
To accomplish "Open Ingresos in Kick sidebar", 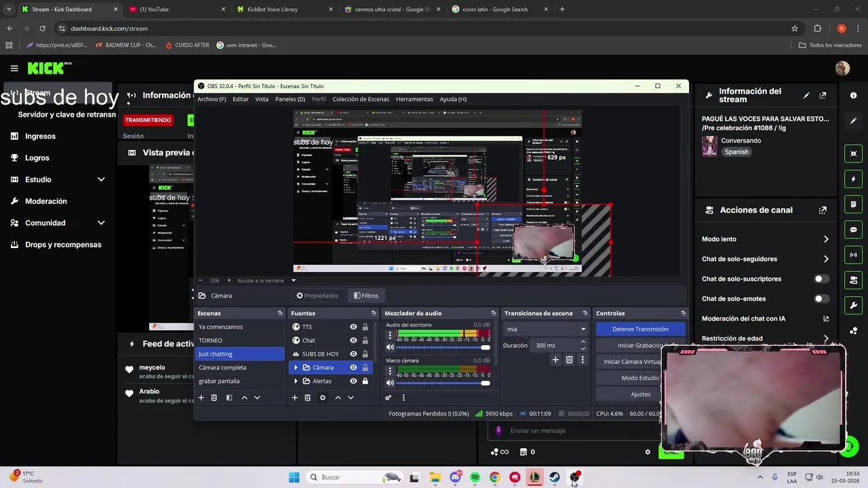I will click(40, 136).
